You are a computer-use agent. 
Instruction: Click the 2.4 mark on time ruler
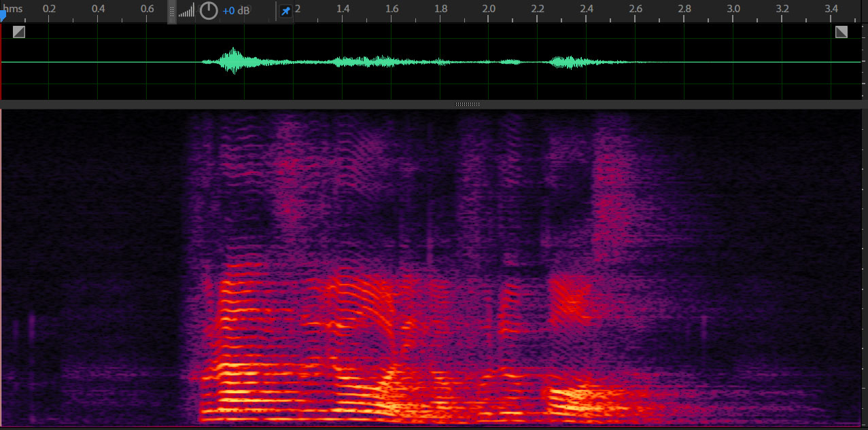click(x=587, y=9)
